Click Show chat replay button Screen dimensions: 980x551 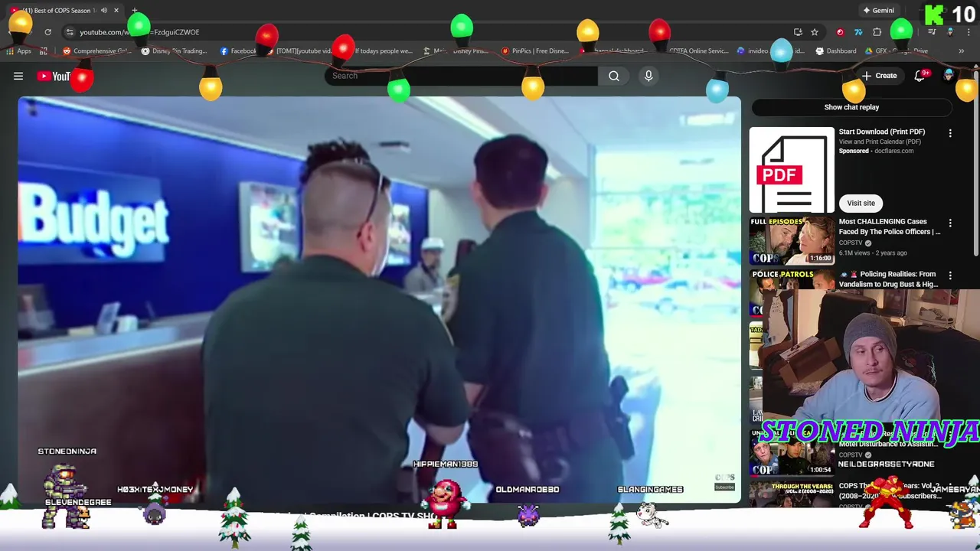851,107
